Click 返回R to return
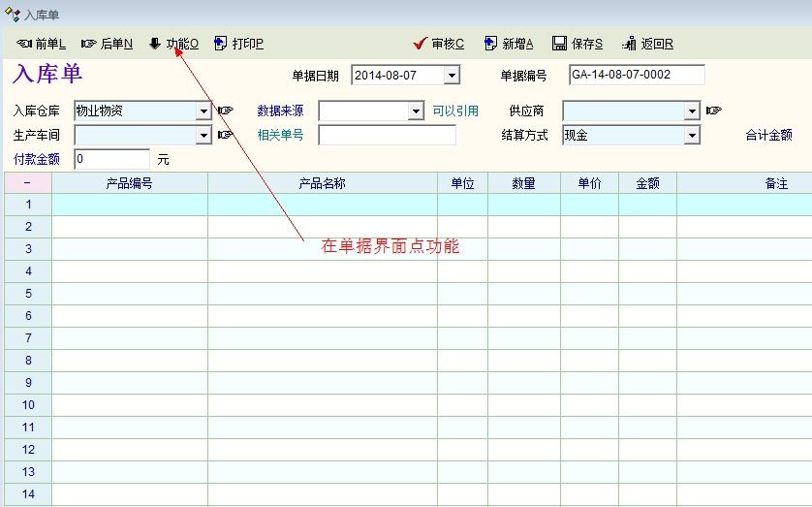The height and width of the screenshot is (507, 812). point(647,44)
